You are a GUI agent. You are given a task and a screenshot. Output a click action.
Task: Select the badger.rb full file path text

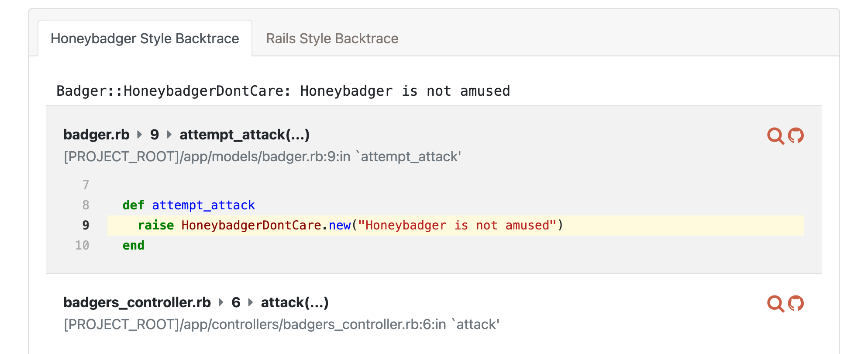click(262, 156)
